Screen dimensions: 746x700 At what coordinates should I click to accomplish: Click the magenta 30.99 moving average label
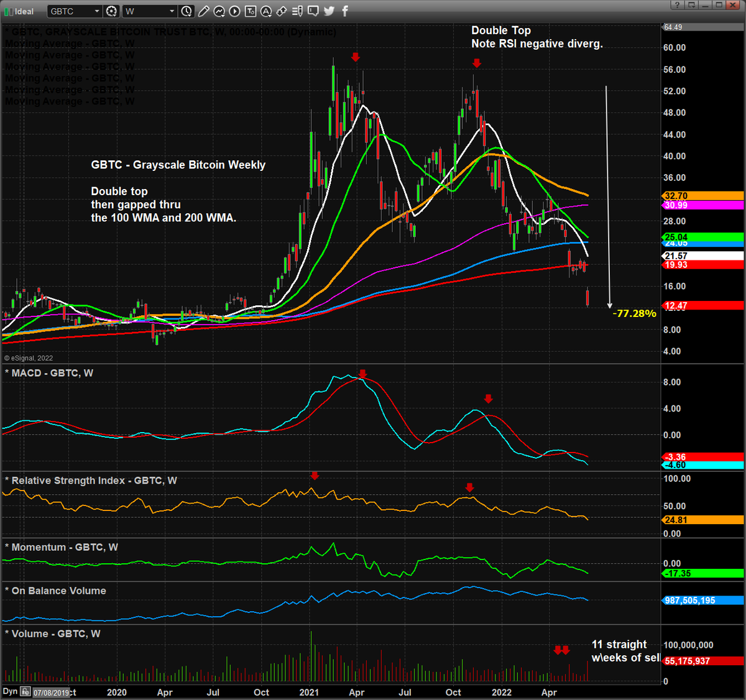[703, 205]
